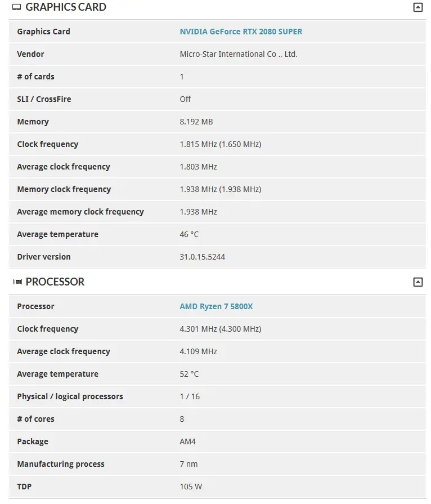Screen dimensions: 431x504
Task: Click the TDP 105 W value
Action: tap(191, 487)
